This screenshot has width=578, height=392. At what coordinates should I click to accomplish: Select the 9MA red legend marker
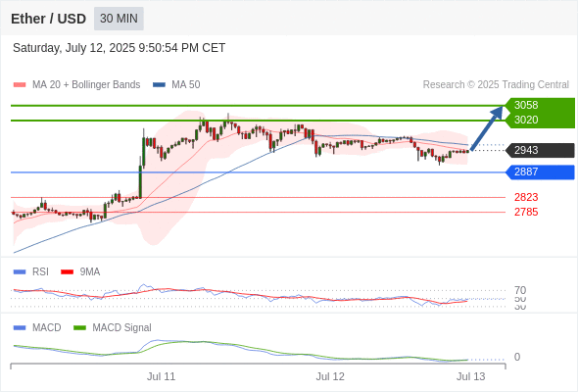tap(67, 272)
